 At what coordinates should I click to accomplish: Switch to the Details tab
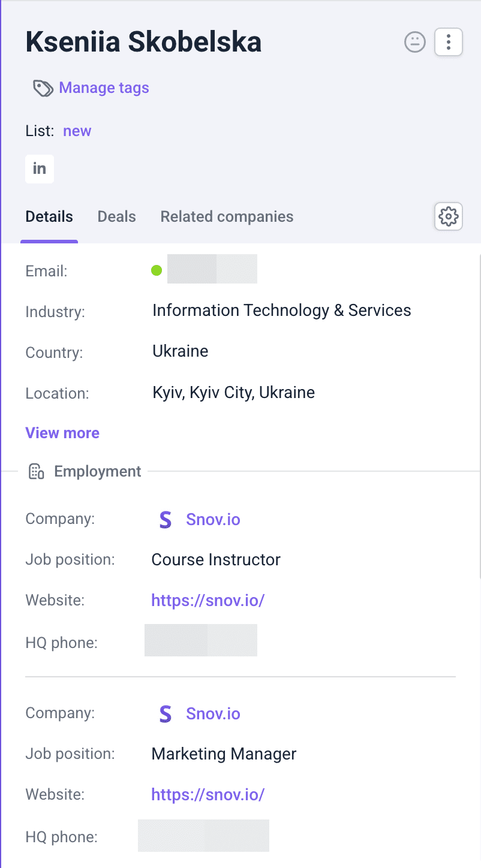pos(49,216)
